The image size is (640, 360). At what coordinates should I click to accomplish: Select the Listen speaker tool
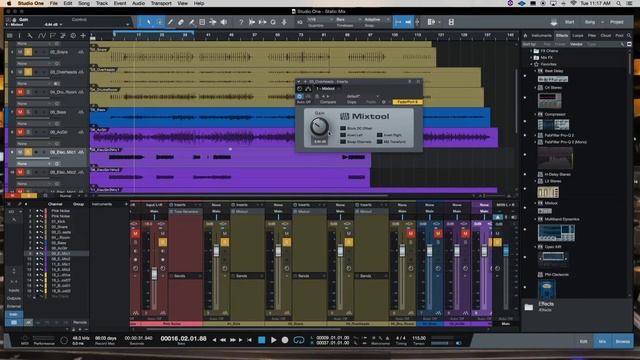pos(224,22)
